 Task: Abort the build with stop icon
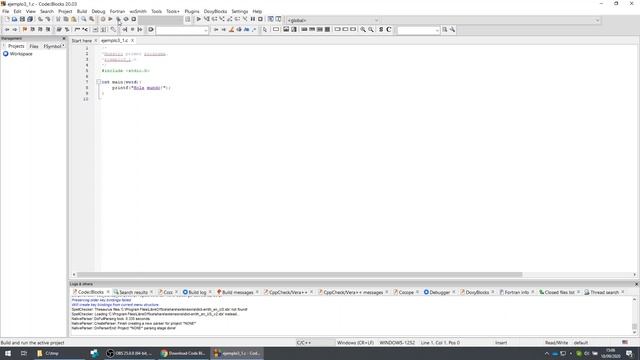134,19
